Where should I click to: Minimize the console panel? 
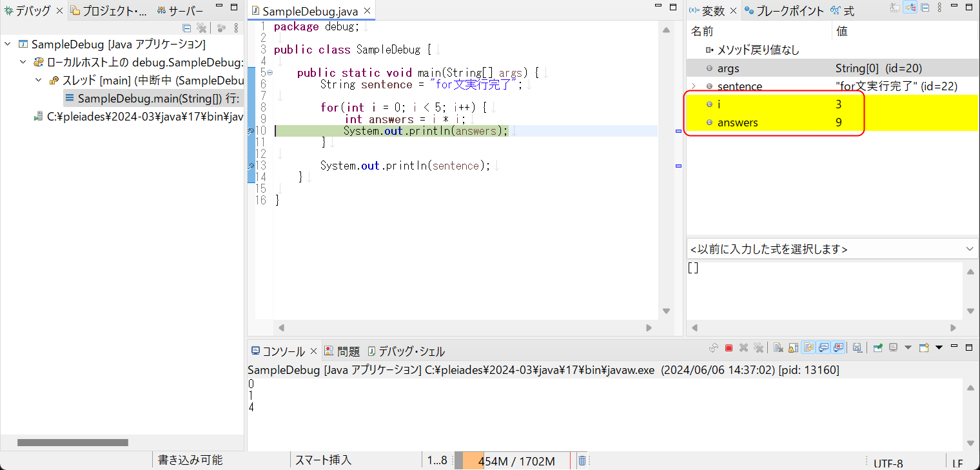click(x=954, y=346)
